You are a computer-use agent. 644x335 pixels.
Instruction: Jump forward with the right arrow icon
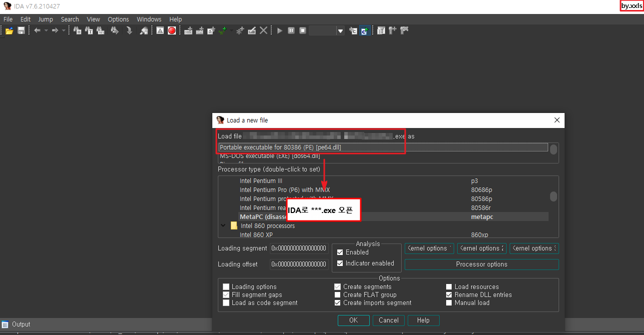[x=55, y=30]
